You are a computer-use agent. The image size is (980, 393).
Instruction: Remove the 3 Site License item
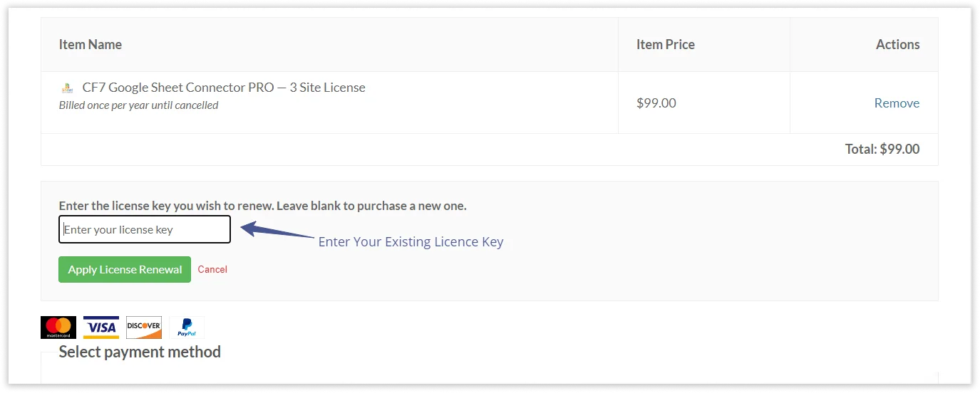(897, 103)
